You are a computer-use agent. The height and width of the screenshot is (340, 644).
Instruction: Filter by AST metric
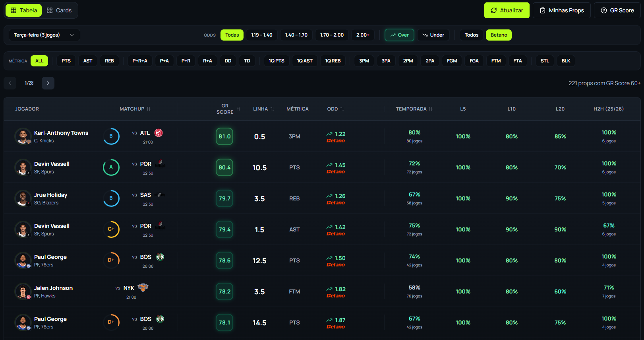pyautogui.click(x=88, y=61)
